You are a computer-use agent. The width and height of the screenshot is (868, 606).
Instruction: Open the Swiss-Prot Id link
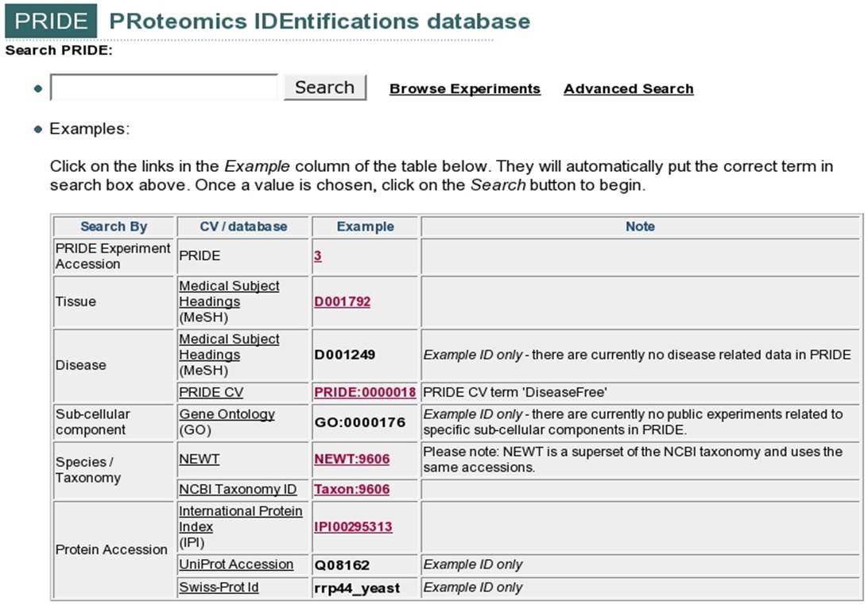[x=219, y=588]
